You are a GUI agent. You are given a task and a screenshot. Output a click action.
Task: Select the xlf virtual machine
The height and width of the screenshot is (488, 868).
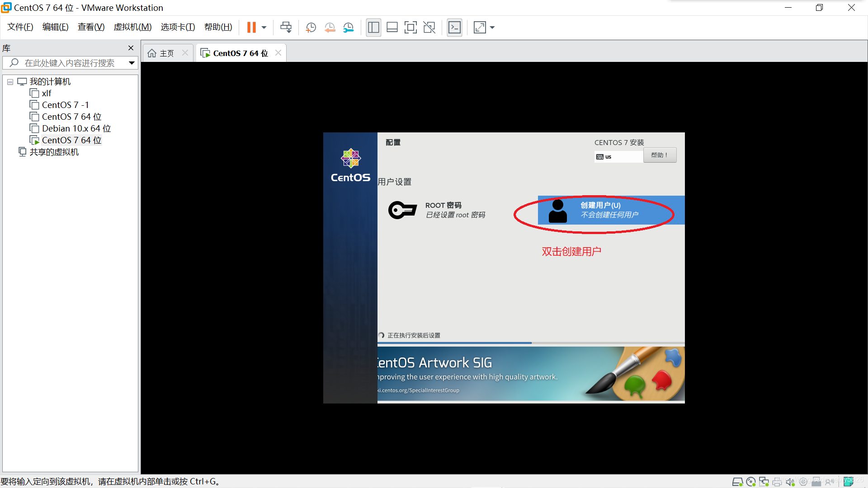(47, 94)
